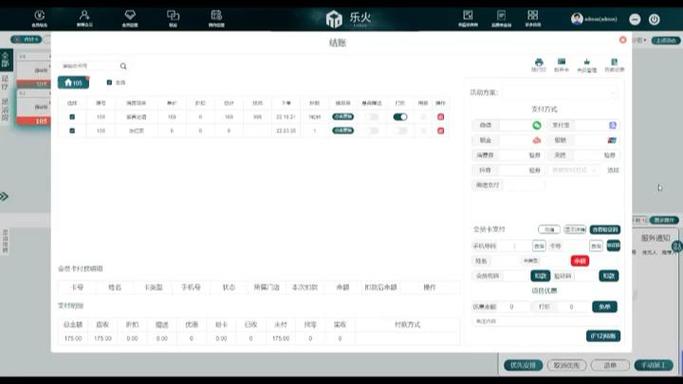Select the third tab in the left sidebar
683x384 pixels.
pos(6,109)
